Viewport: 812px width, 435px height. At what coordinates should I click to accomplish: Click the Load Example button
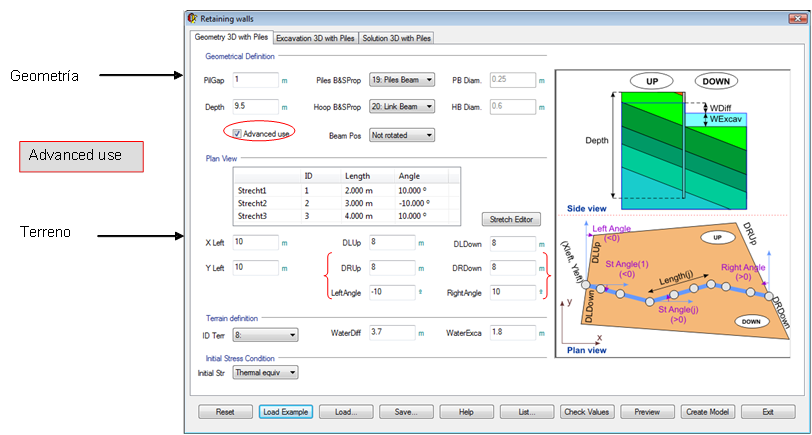click(286, 412)
